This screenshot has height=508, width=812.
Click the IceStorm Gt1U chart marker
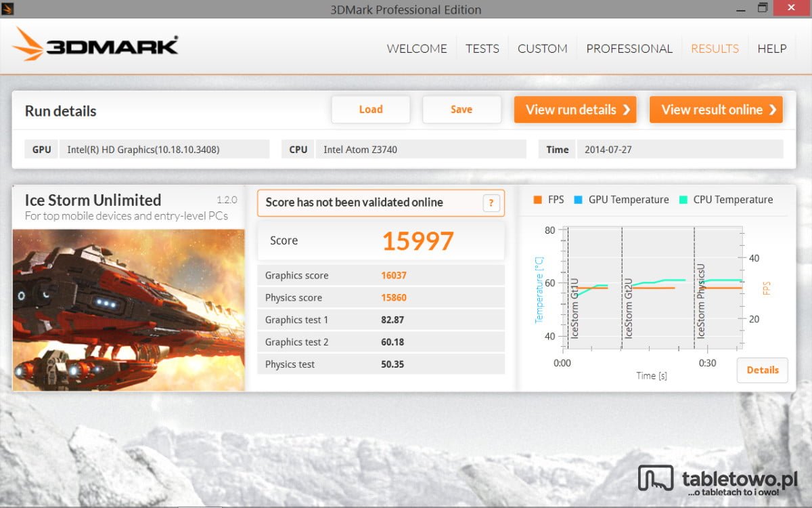coord(574,308)
